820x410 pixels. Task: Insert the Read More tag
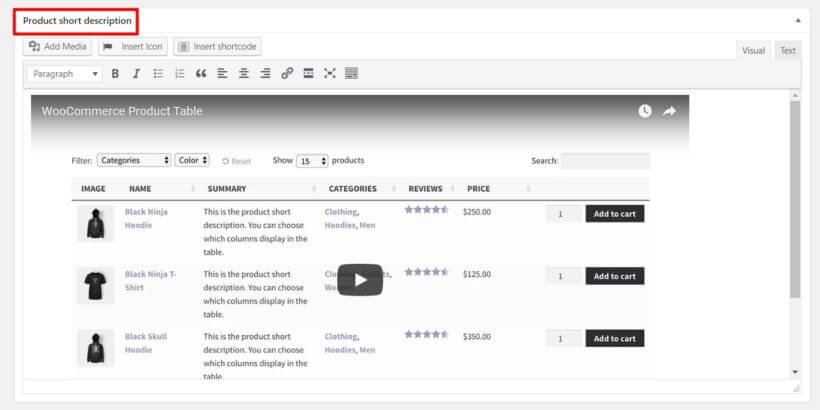(308, 74)
